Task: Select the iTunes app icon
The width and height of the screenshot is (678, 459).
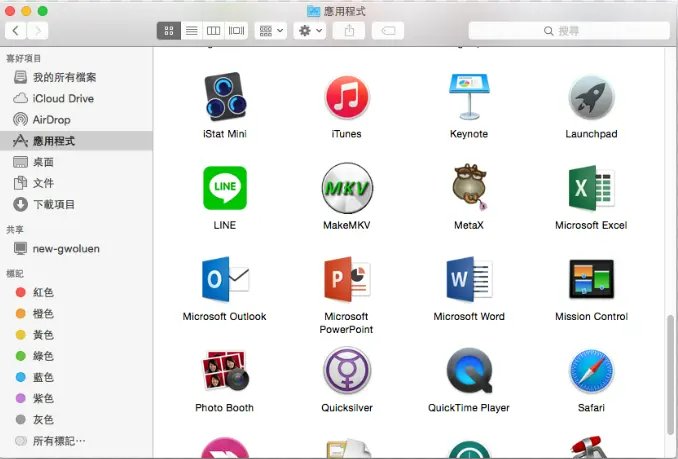Action: (x=346, y=97)
